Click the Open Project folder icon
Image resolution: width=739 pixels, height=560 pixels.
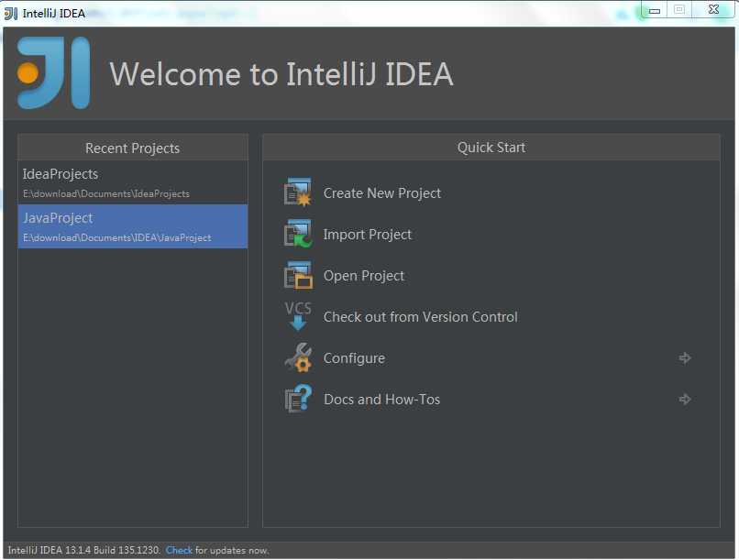click(x=298, y=275)
